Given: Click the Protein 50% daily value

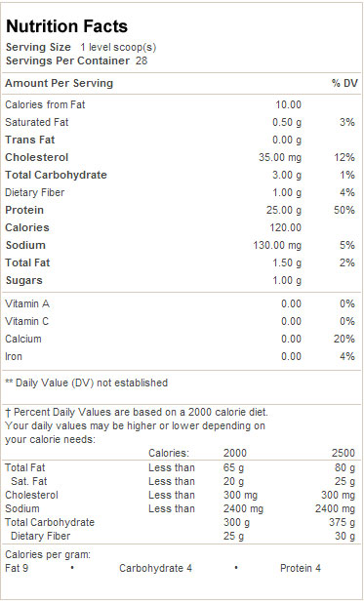Looking at the screenshot, I should [344, 211].
